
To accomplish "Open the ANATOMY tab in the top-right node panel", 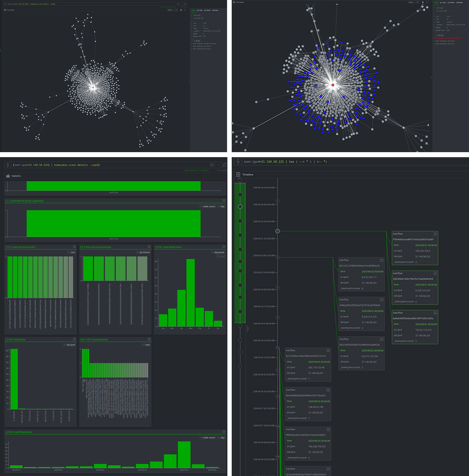I will pos(460,3).
